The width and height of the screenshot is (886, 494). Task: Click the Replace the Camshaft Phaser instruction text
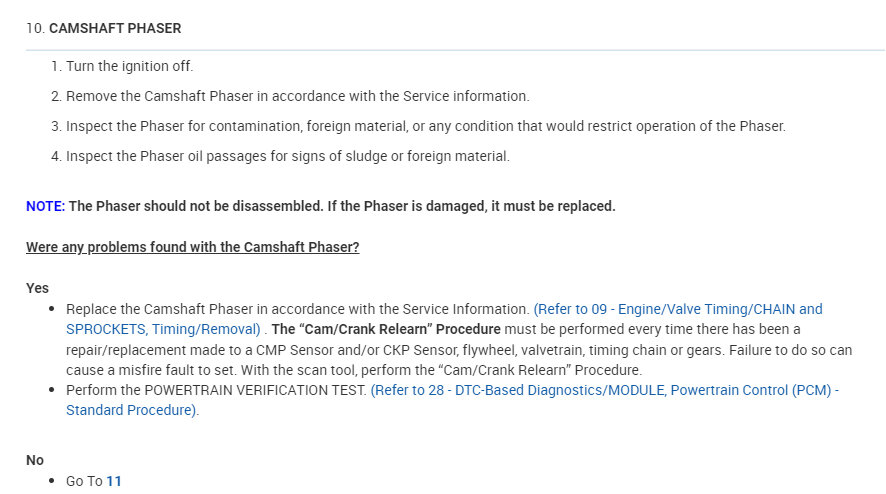tap(297, 309)
